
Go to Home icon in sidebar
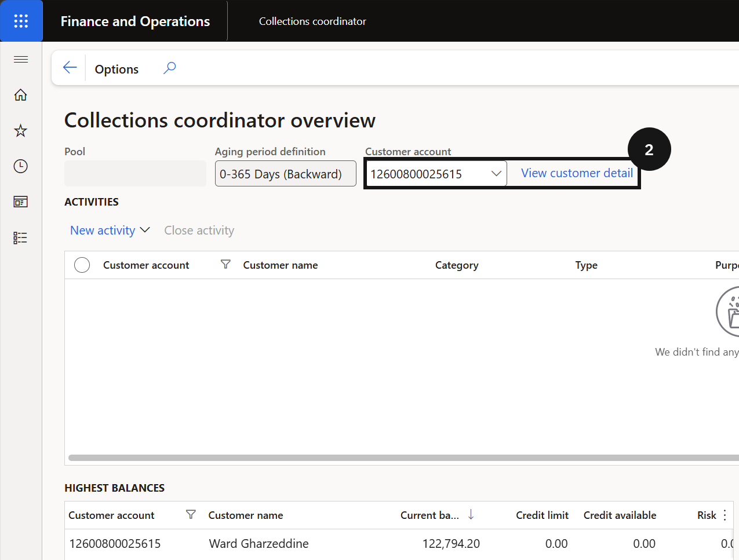(x=21, y=95)
